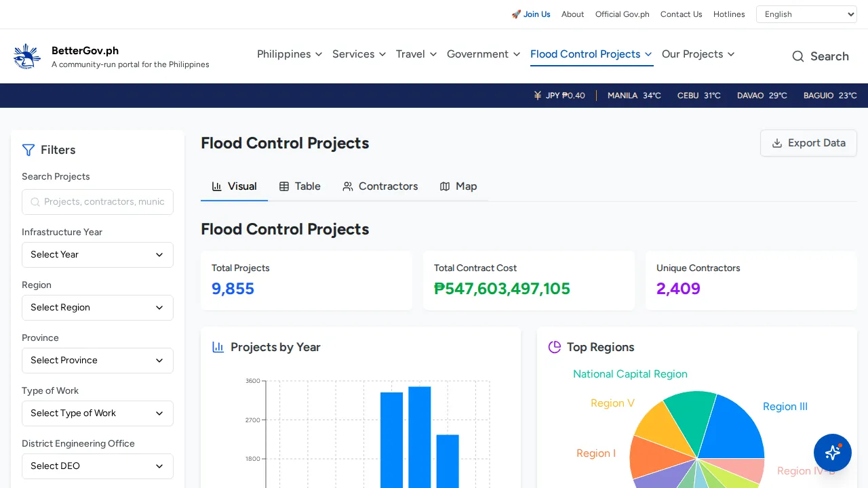This screenshot has height=488, width=868.
Task: Switch to the Table tab
Action: (300, 186)
